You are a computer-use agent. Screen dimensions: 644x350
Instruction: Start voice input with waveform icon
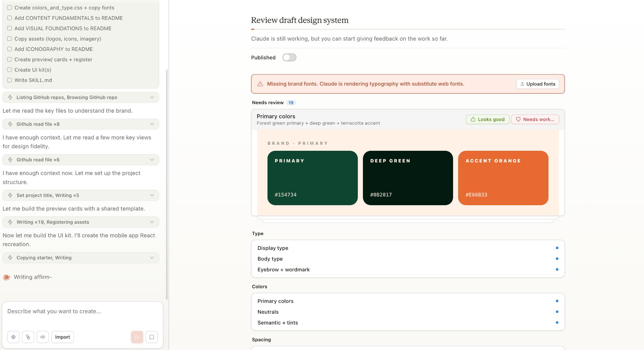pos(42,337)
